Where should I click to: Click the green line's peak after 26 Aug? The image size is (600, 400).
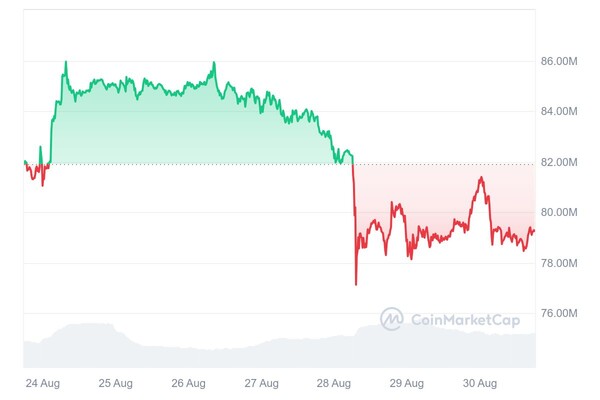214,63
